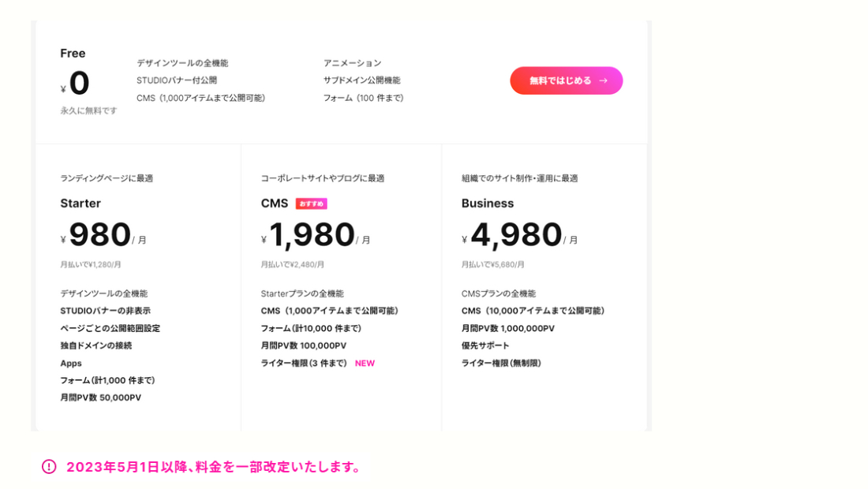Click the ¥980 monthly price

(x=99, y=234)
